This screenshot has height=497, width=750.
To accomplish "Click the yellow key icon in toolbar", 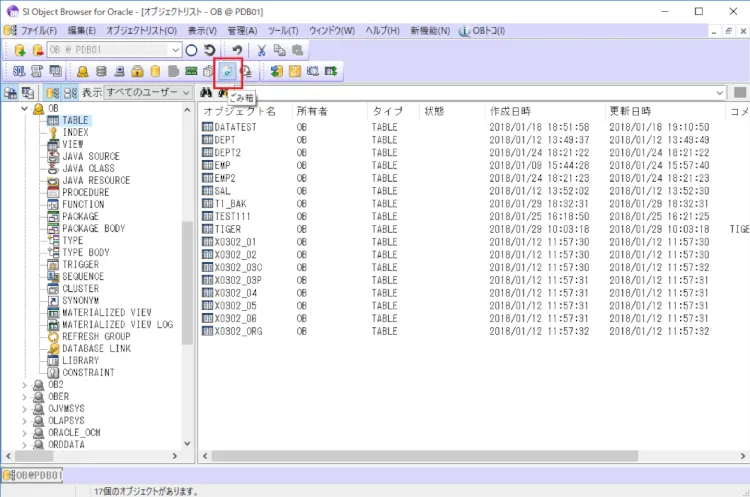I will [x=295, y=71].
